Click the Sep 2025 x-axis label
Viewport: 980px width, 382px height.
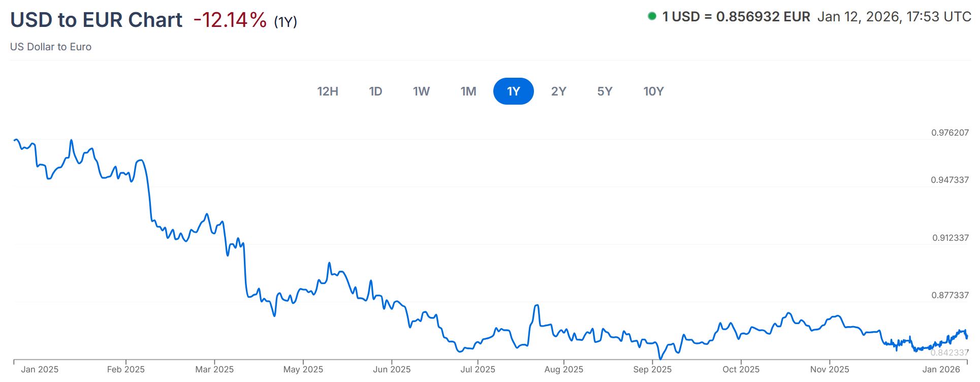(652, 369)
